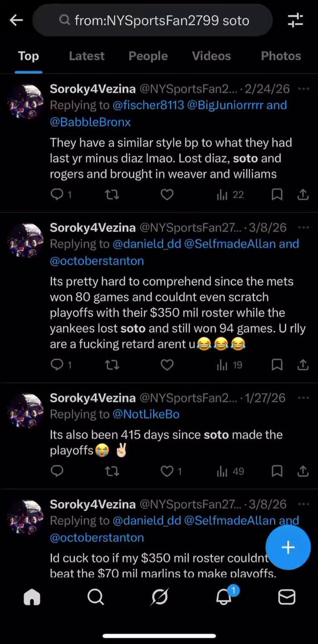The image size is (318, 644).
Task: Open notifications bell icon
Action: (225, 596)
